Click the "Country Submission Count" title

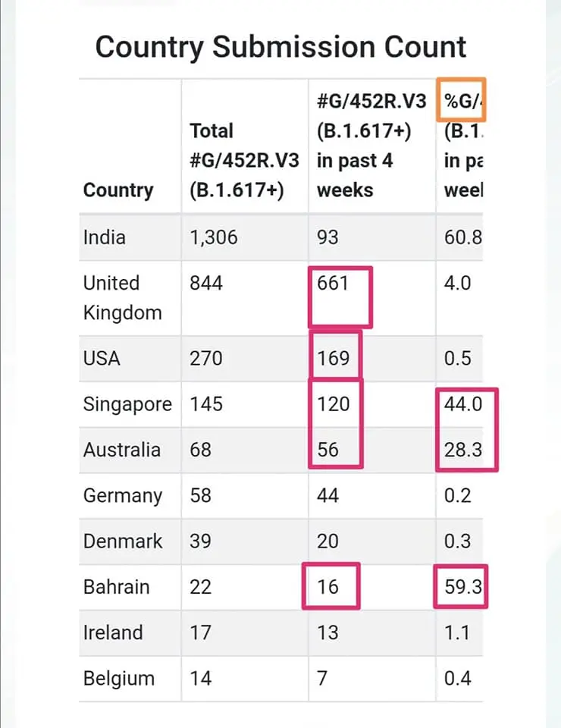tap(280, 47)
